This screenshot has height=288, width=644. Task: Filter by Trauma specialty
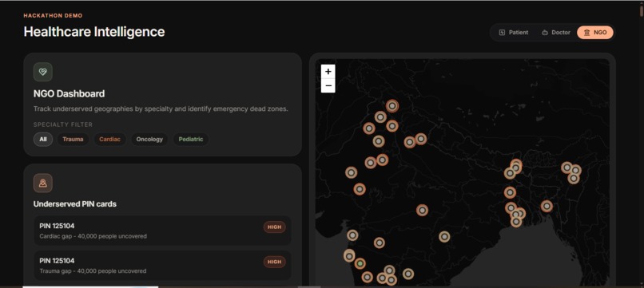73,139
